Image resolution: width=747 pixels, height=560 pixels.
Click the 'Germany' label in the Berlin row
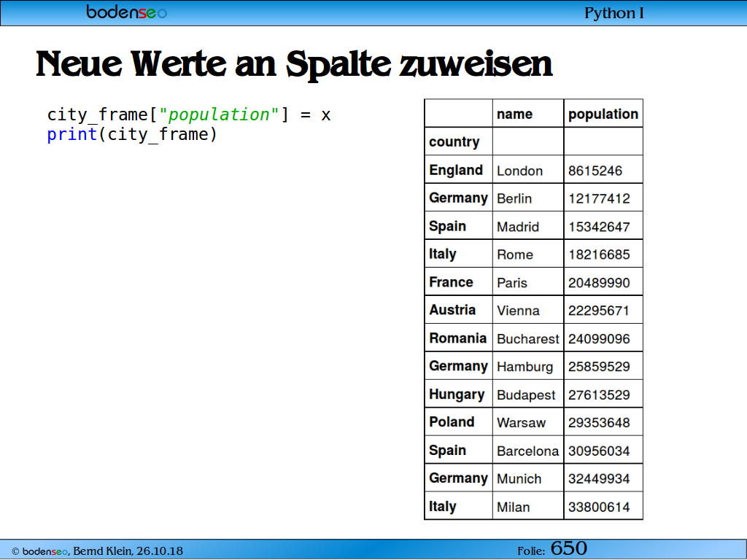coord(458,198)
